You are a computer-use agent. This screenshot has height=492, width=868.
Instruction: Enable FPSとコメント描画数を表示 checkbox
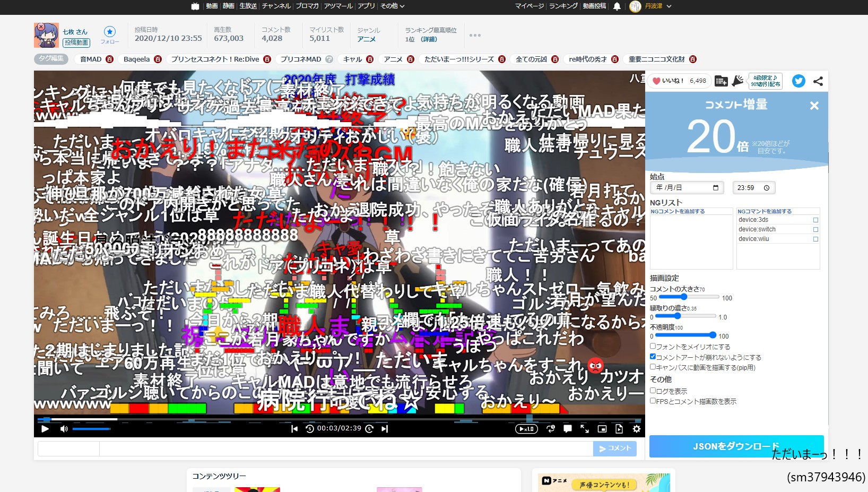tap(653, 401)
